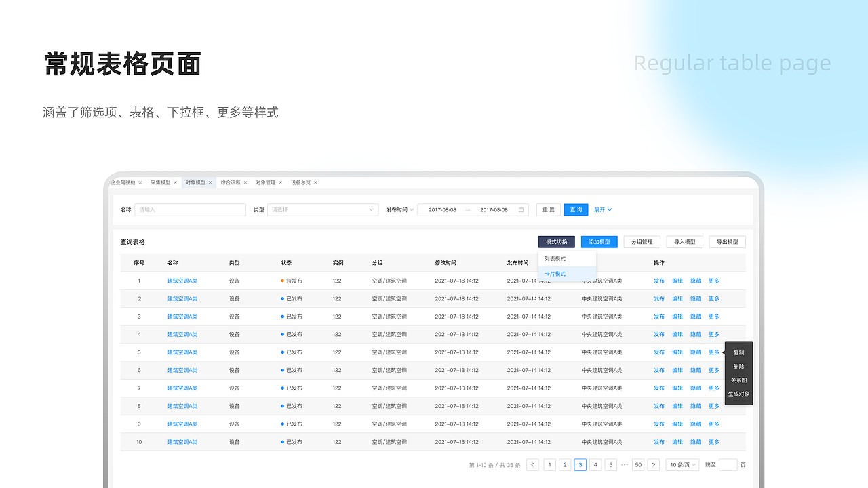Click into the 名称 input field

(x=190, y=210)
